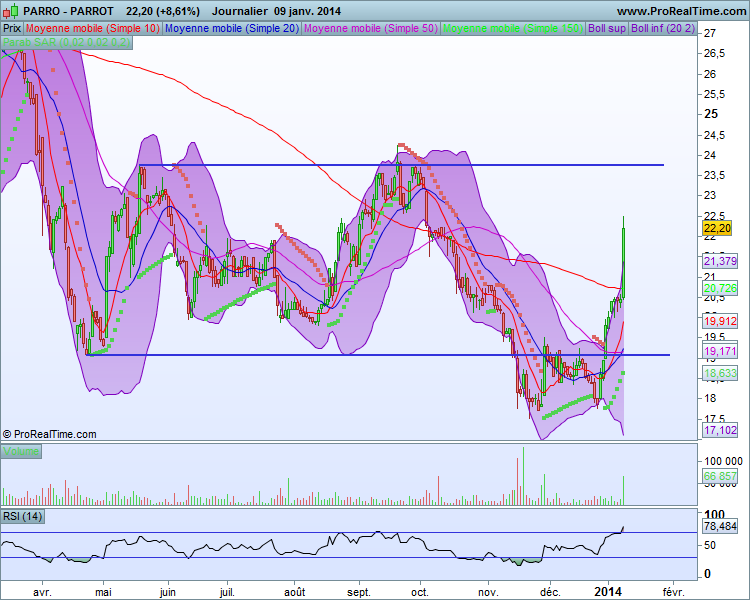Click the (+8,61%) change in title
Screen dimensions: 750x600
click(179, 11)
